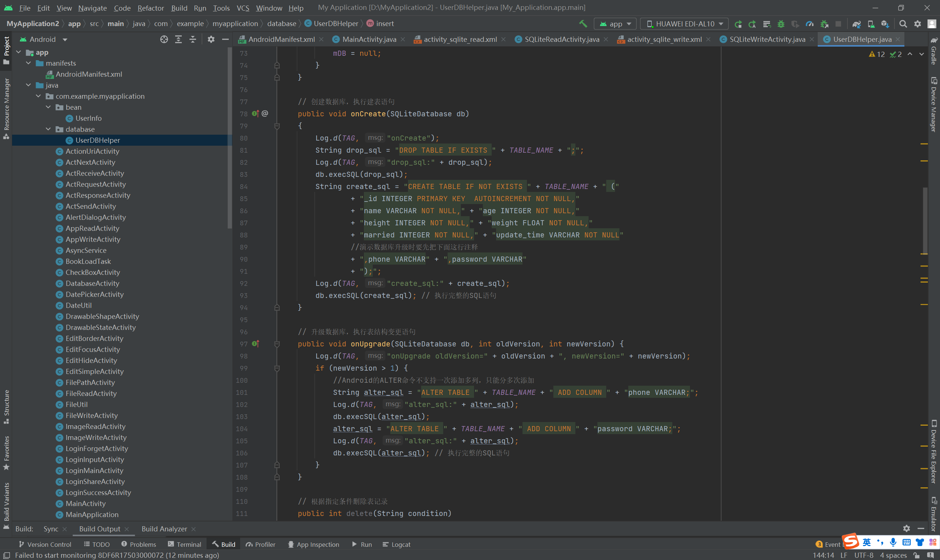940x560 pixels.
Task: Toggle the Project tool window sidebar
Action: click(6, 50)
